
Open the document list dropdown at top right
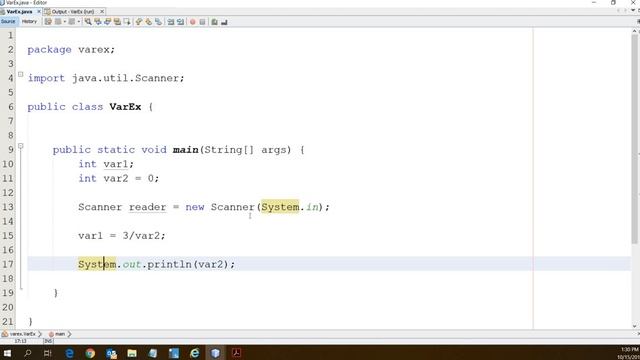tap(633, 11)
